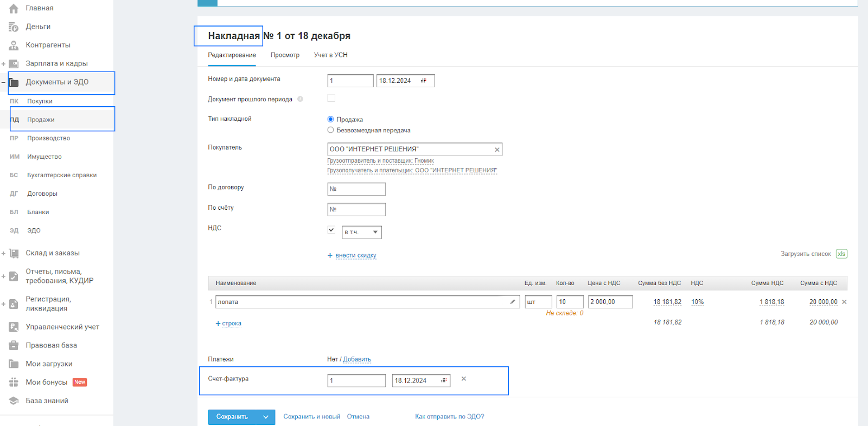Uncheck the НДС checkbox
The image size is (868, 426).
(331, 230)
